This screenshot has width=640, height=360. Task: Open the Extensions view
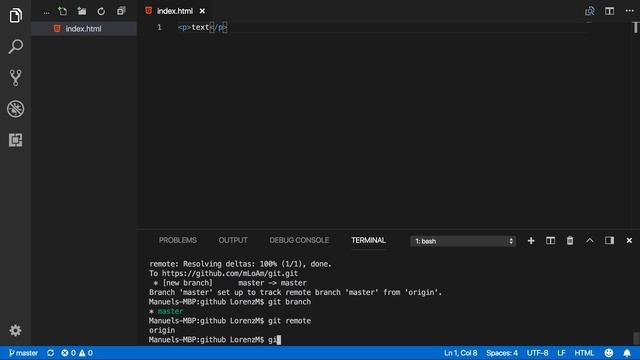16,140
